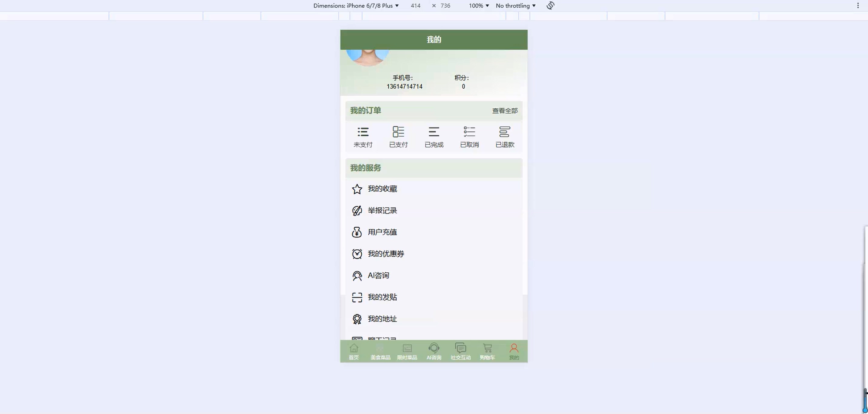Switch to the AI咨询 bottom tab
Image resolution: width=868 pixels, height=414 pixels.
pos(434,351)
